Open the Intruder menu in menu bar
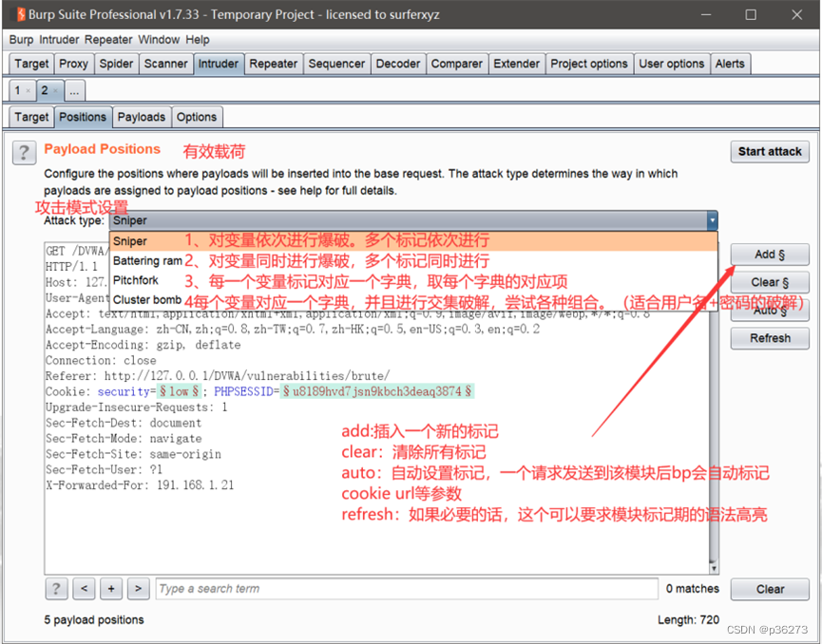The image size is (822, 644). coord(59,40)
